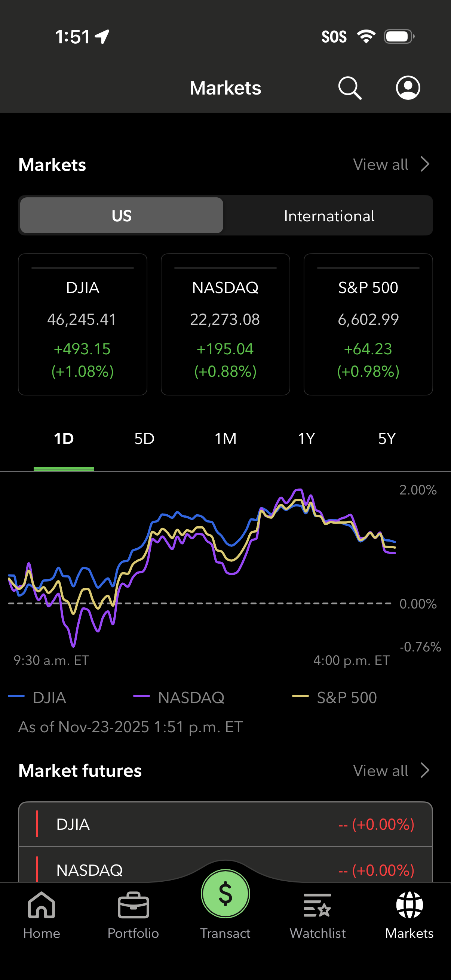The image size is (451, 980).
Task: Select the US markets segment
Action: click(x=122, y=216)
